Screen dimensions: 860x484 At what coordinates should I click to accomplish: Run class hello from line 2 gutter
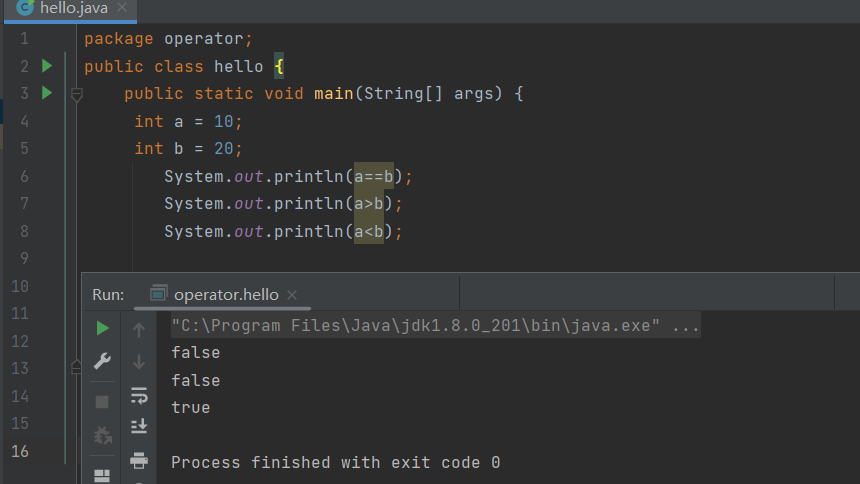(46, 66)
